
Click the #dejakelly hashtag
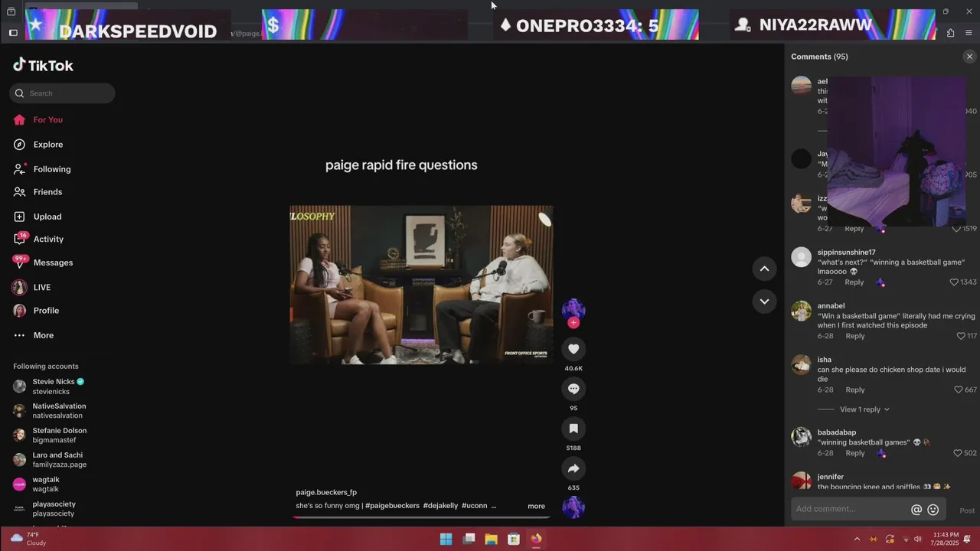click(440, 506)
